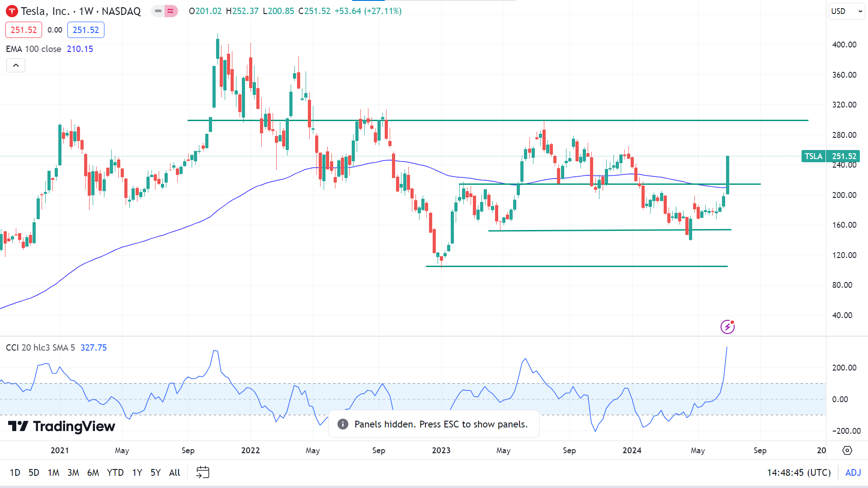Click the 2022 label on time axis
This screenshot has width=868, height=488.
click(x=250, y=450)
